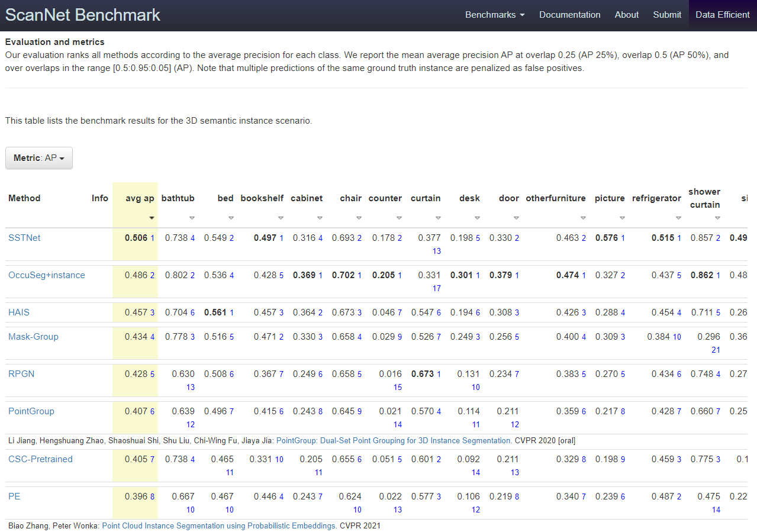This screenshot has width=757, height=532.
Task: Click the ScanNet Benchmark title
Action: [x=83, y=15]
